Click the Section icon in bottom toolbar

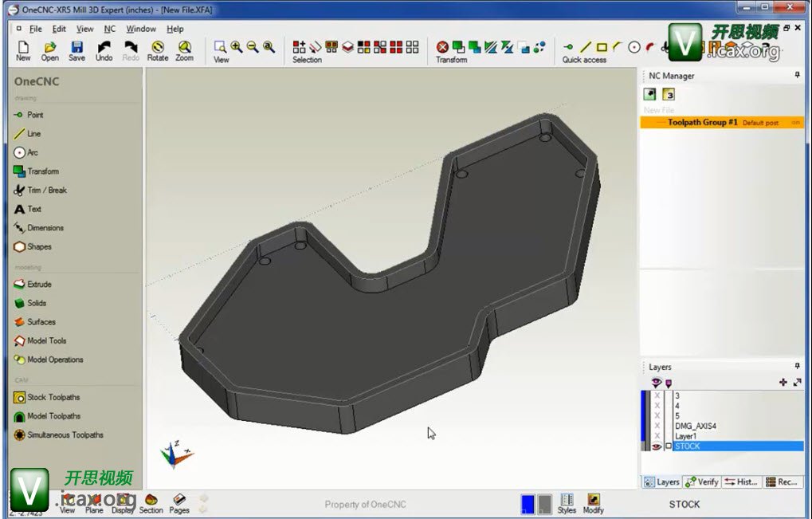click(x=151, y=502)
